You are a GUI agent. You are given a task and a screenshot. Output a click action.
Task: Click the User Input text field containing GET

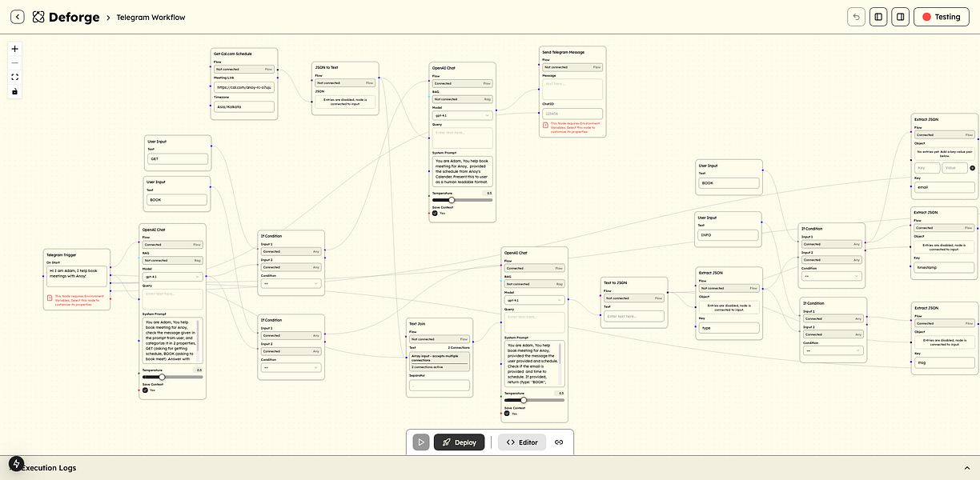coord(178,158)
